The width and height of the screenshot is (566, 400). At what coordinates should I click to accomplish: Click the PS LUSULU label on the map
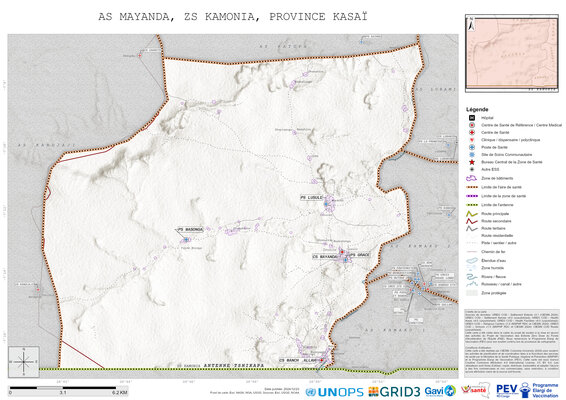pyautogui.click(x=312, y=197)
